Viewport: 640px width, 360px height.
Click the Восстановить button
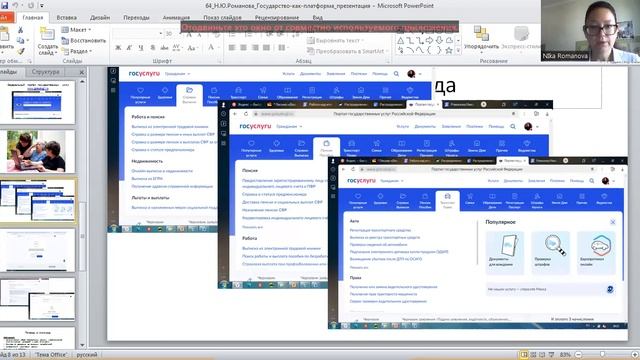coord(83,40)
